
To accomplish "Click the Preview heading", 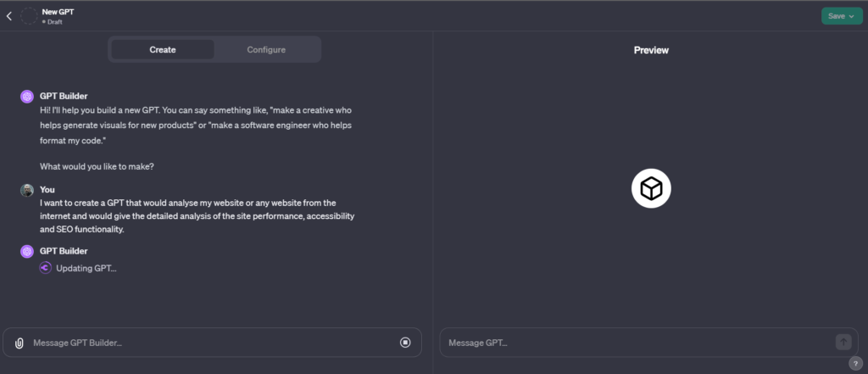I will click(651, 50).
